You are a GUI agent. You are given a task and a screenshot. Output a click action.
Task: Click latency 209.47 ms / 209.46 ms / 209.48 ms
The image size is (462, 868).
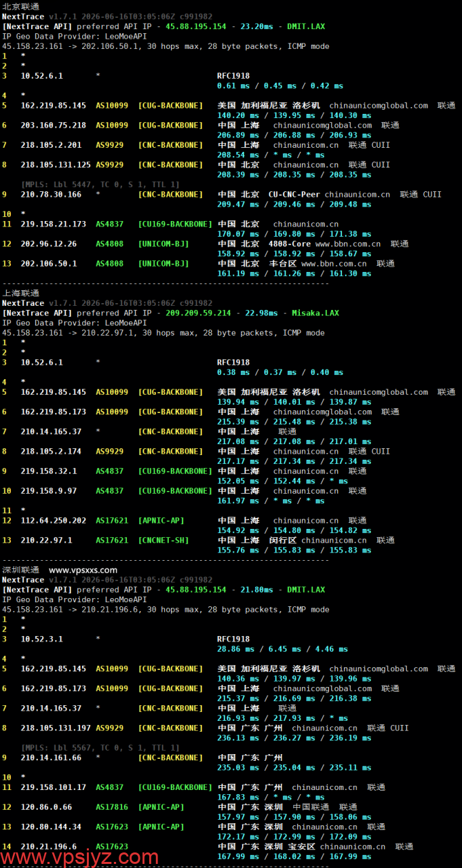[294, 204]
